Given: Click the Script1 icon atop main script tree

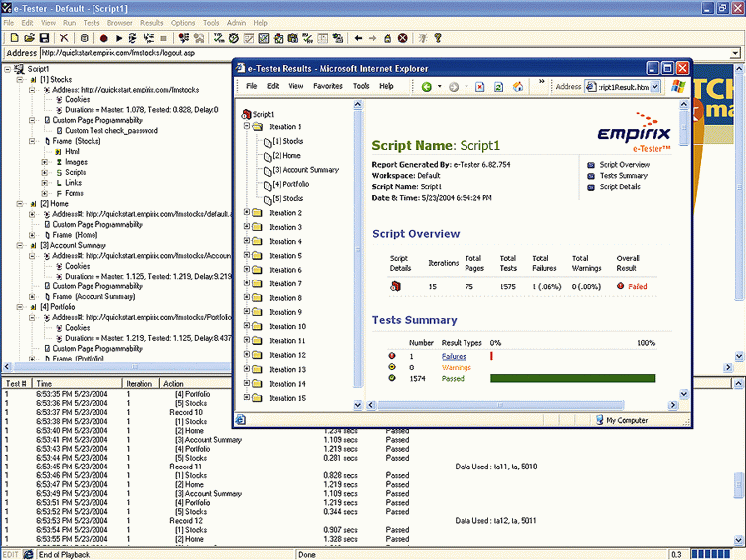Looking at the screenshot, I should (19, 69).
